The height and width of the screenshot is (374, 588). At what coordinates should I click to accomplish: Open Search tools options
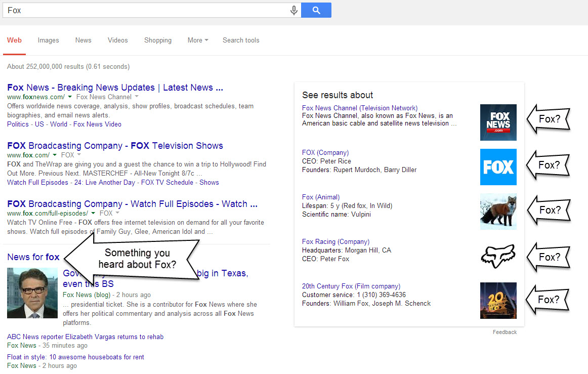(x=241, y=40)
